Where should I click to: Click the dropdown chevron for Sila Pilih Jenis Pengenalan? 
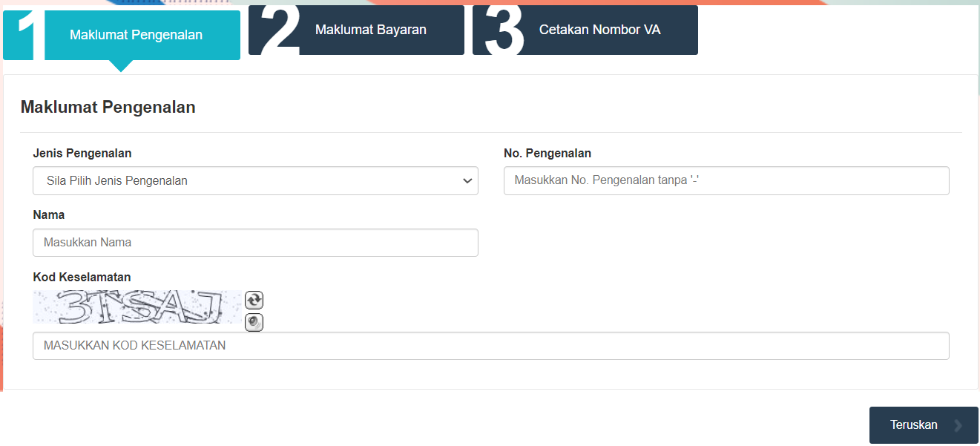(x=467, y=180)
